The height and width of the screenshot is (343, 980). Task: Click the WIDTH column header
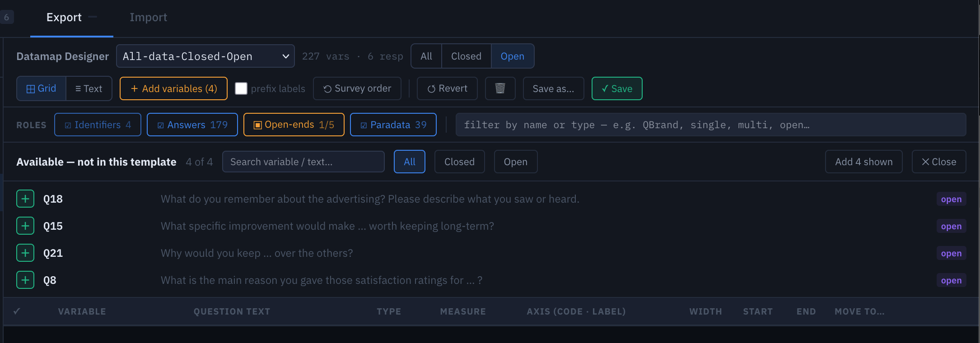[x=705, y=311]
